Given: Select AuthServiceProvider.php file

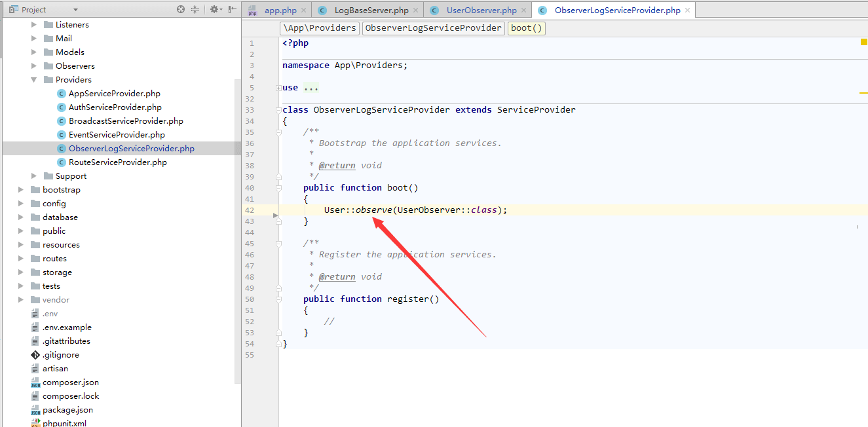Looking at the screenshot, I should (x=115, y=107).
